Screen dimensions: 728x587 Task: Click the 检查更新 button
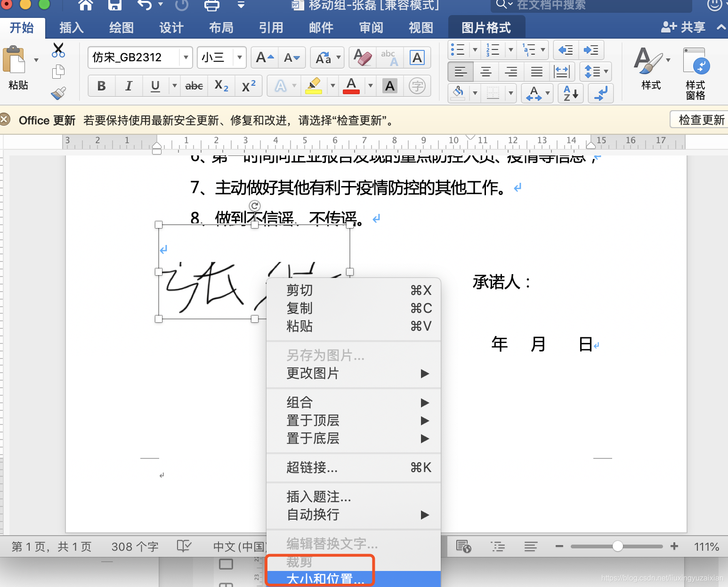tap(702, 119)
